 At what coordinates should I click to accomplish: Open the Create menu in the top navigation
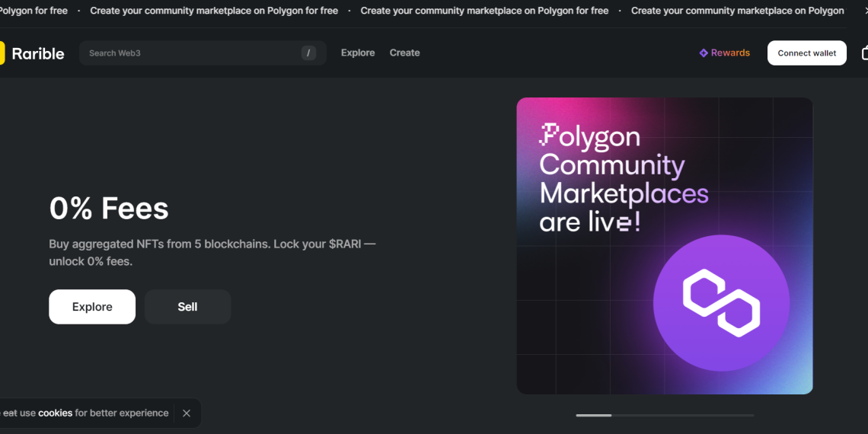coord(404,53)
